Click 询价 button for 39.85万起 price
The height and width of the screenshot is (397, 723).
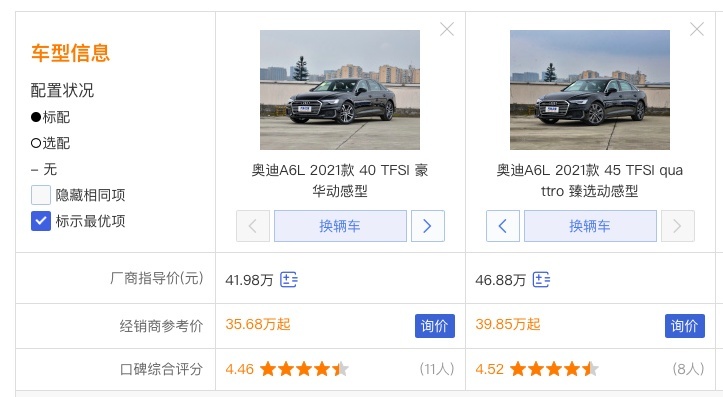tap(685, 326)
